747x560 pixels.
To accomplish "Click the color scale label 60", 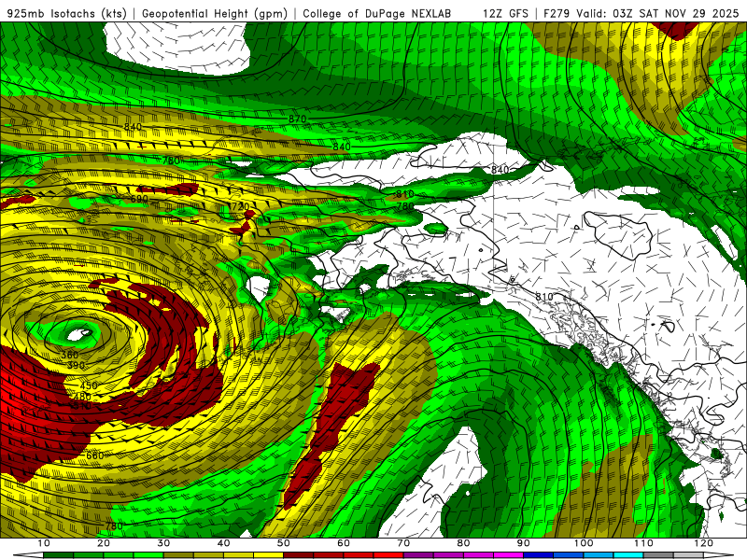I will tap(344, 543).
